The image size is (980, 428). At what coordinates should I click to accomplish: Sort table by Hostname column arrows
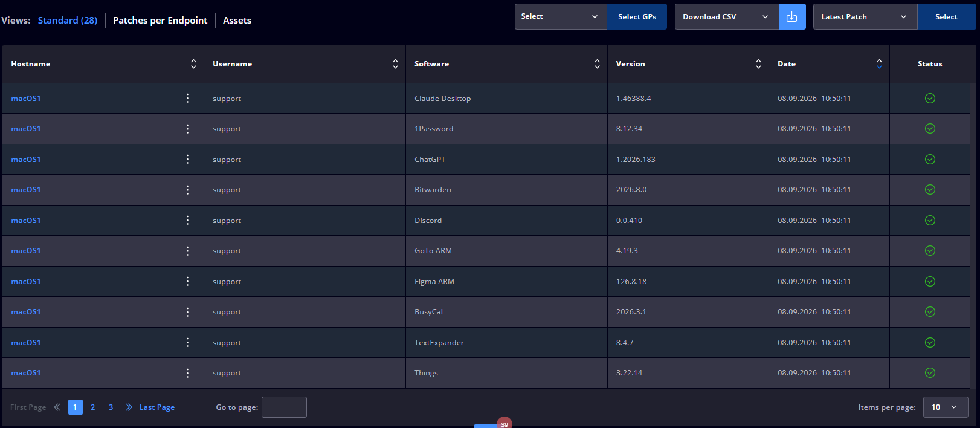pyautogui.click(x=193, y=64)
